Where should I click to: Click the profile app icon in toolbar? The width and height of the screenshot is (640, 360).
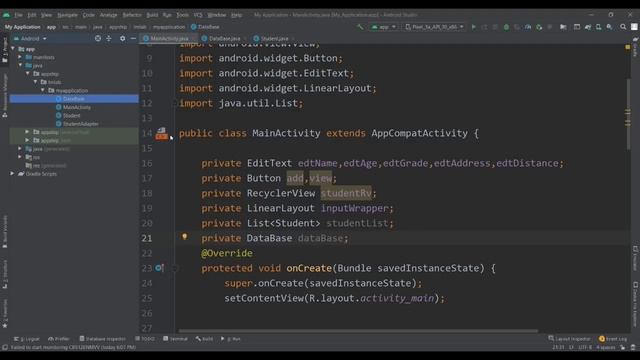(x=528, y=27)
